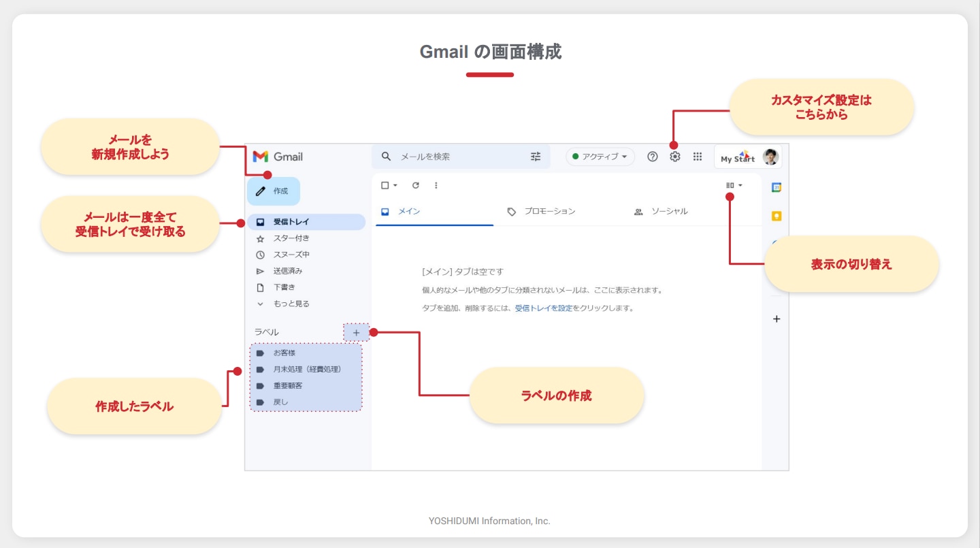Viewport: 980px width, 548px height.
Task: Click the profile avatar photo
Action: pos(770,157)
